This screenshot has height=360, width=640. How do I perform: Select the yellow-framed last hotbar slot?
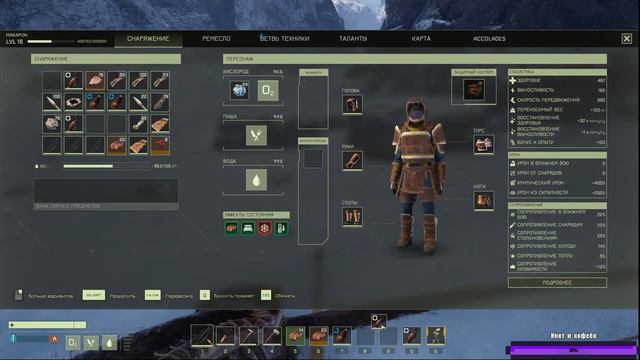pos(436,336)
